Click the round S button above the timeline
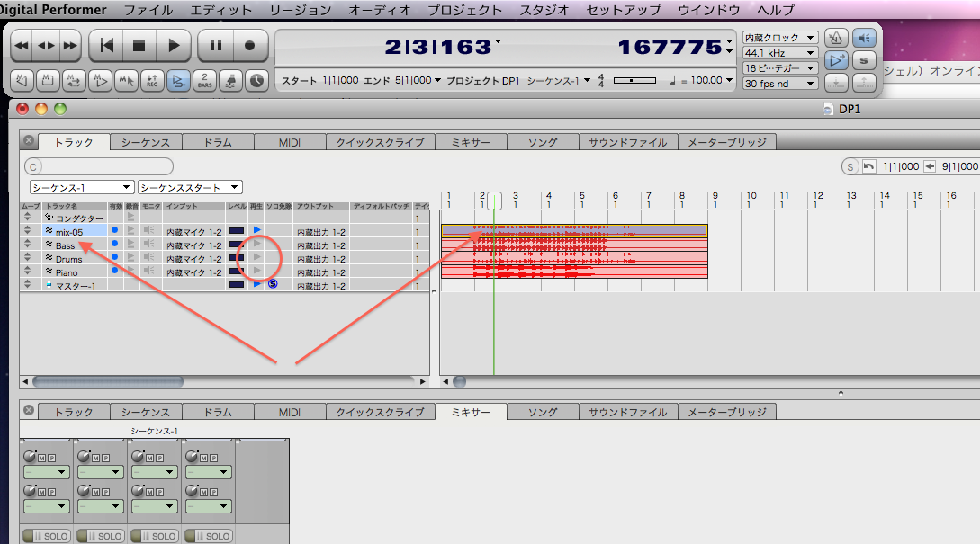 click(x=850, y=166)
